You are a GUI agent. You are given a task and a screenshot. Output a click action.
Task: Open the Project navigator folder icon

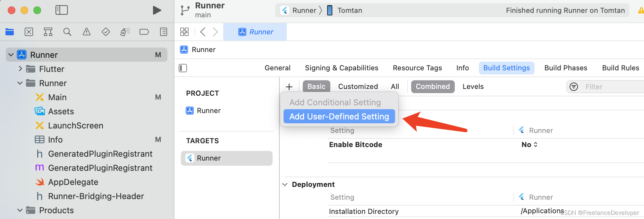(x=10, y=32)
